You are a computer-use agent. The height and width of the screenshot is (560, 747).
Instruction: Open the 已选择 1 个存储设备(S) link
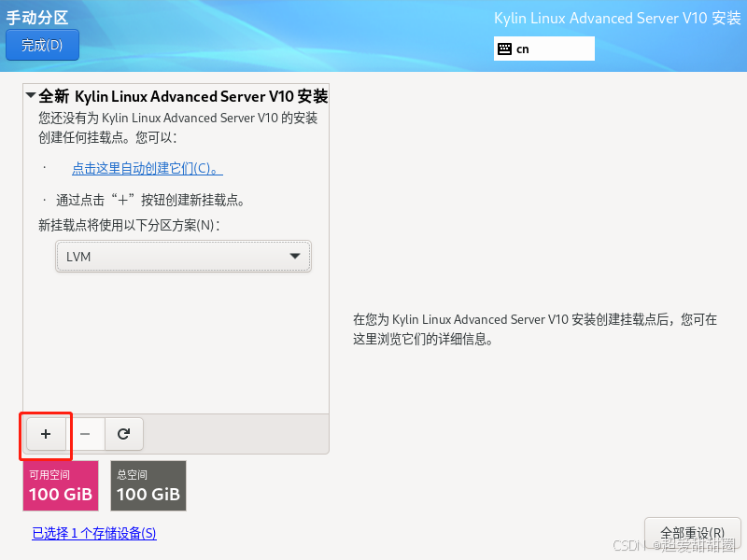pos(94,533)
